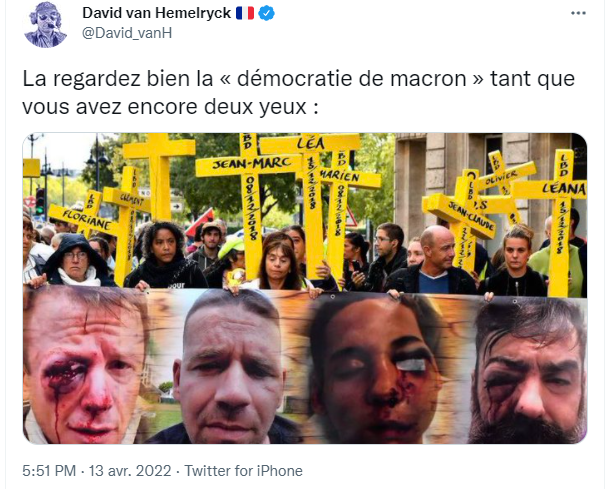Click the date 13 avr. 2022
The height and width of the screenshot is (489, 611).
click(130, 471)
